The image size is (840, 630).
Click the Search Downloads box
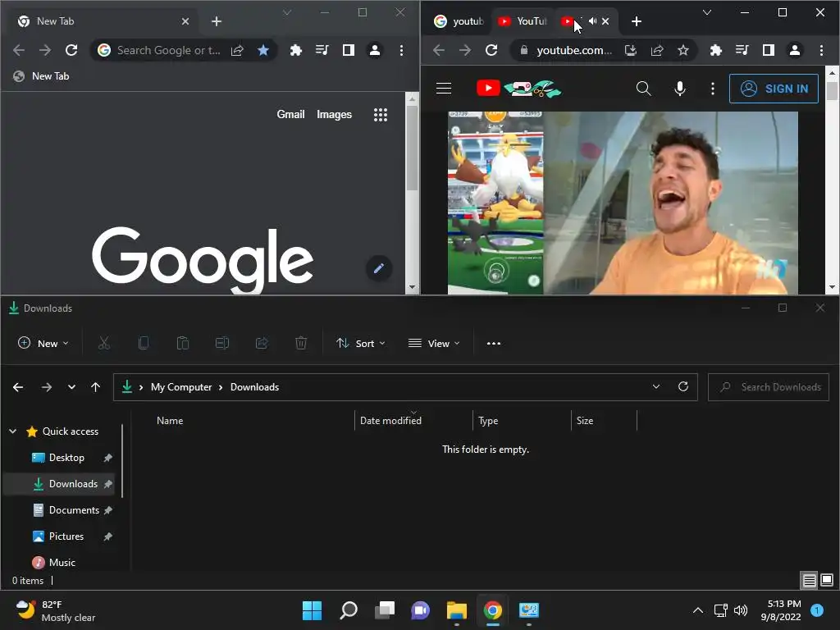[x=768, y=387]
